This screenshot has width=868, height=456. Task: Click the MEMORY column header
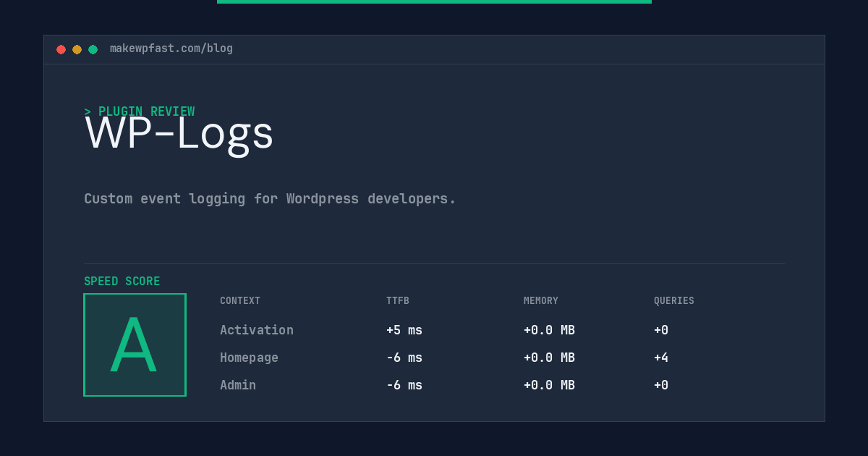point(541,301)
